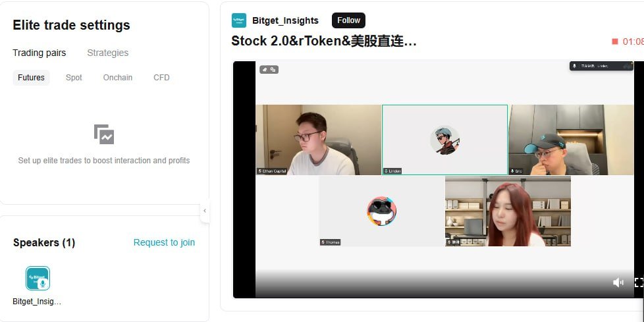This screenshot has height=322, width=644.
Task: Open the Bitget_Insights channel avatar
Action: (x=239, y=20)
